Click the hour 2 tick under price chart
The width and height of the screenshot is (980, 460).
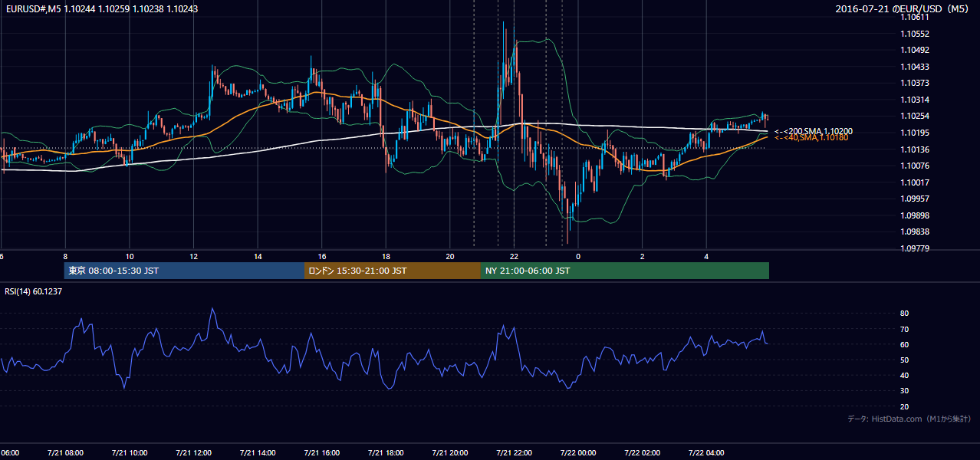pos(643,256)
